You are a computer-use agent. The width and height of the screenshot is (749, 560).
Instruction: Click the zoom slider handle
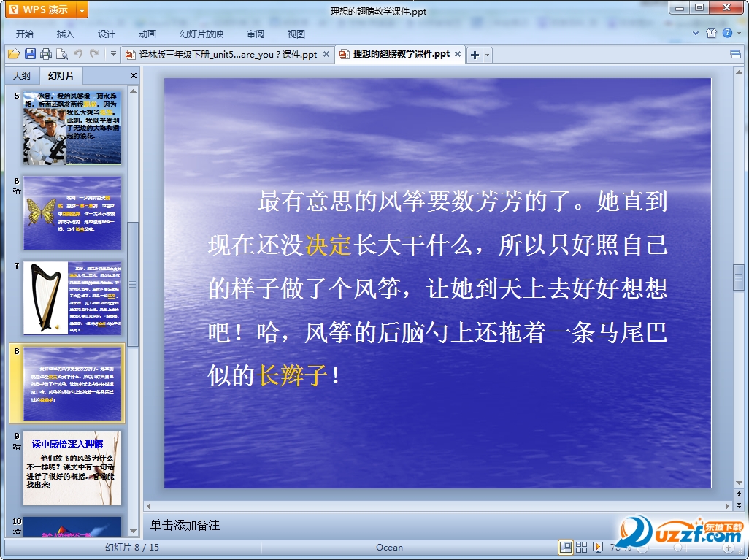[x=678, y=548]
